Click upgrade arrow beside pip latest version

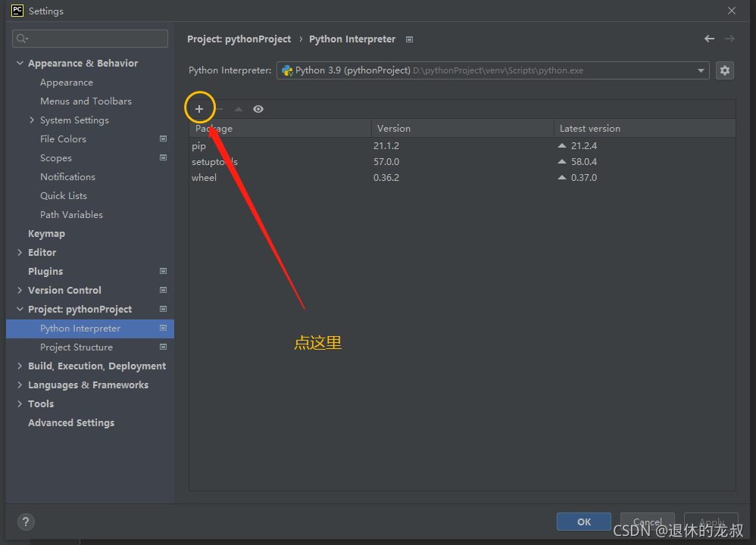[x=561, y=145]
